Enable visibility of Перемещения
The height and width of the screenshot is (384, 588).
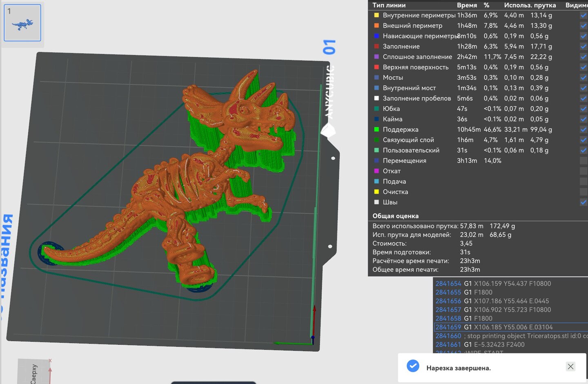point(584,161)
